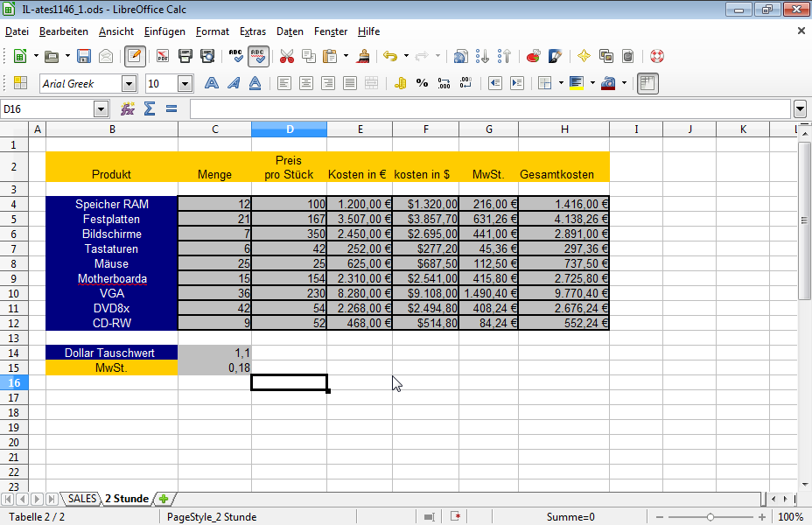Select row 16 header
812x525 pixels.
click(14, 382)
